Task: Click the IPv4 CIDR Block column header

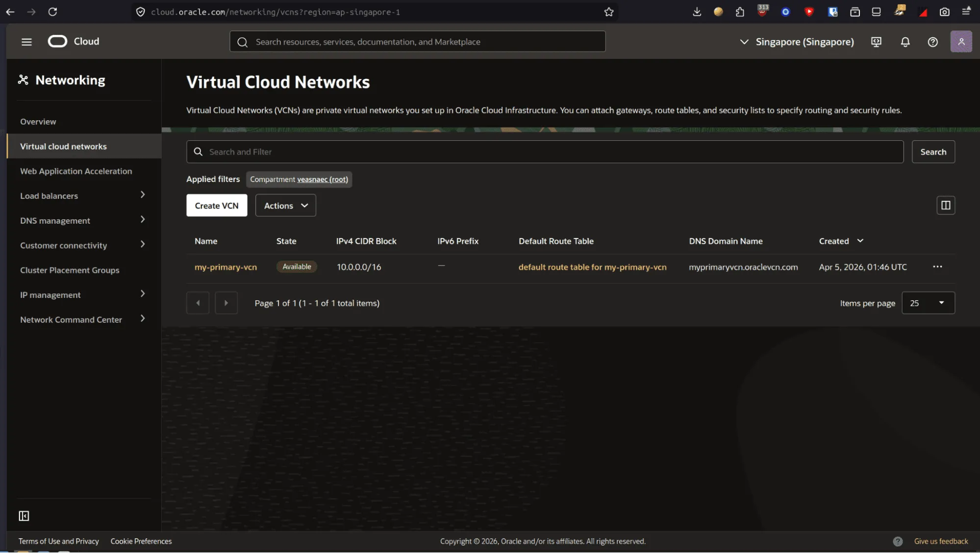Action: tap(366, 241)
